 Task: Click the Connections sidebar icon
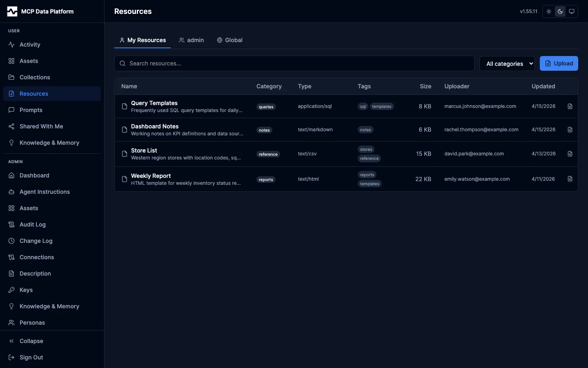[x=11, y=257]
